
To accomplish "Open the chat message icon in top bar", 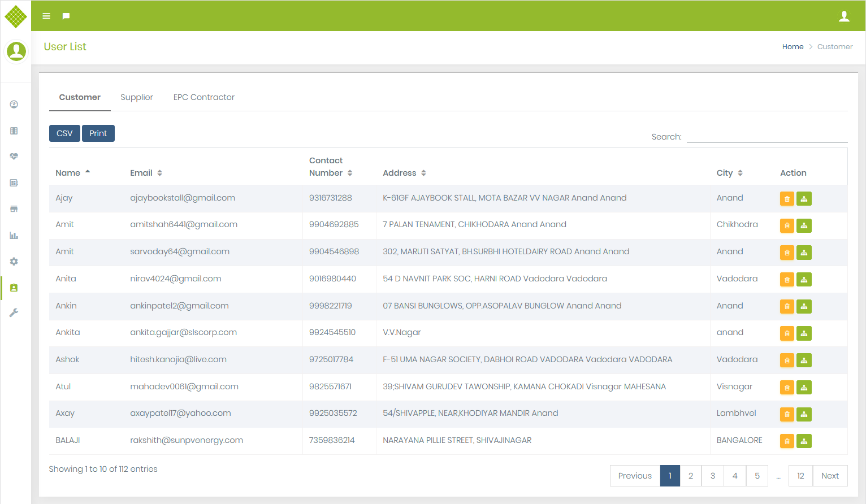I will pyautogui.click(x=66, y=16).
